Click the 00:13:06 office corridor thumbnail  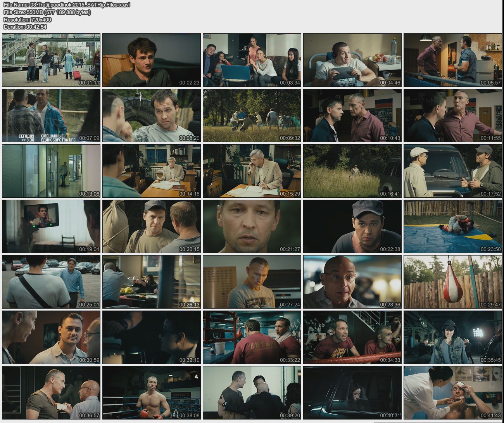51,171
